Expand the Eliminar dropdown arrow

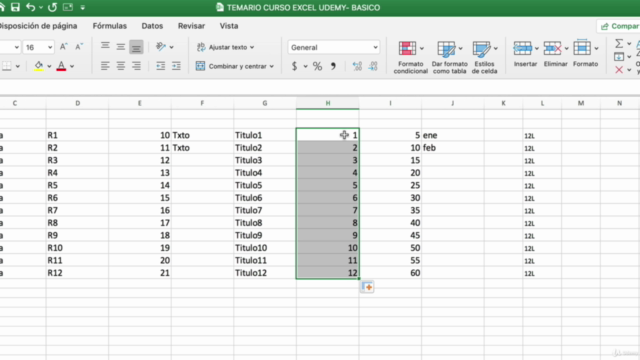pyautogui.click(x=567, y=49)
